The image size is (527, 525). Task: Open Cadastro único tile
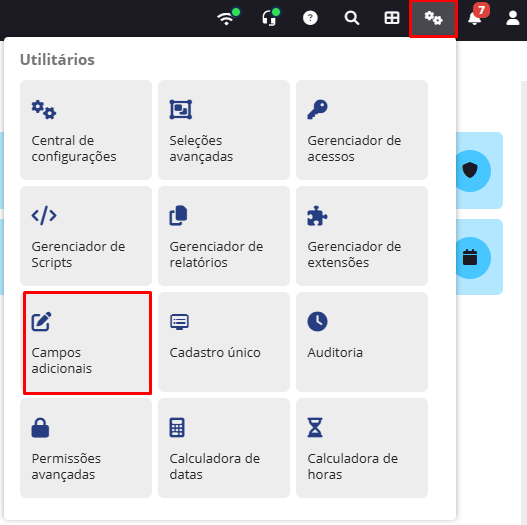(224, 342)
